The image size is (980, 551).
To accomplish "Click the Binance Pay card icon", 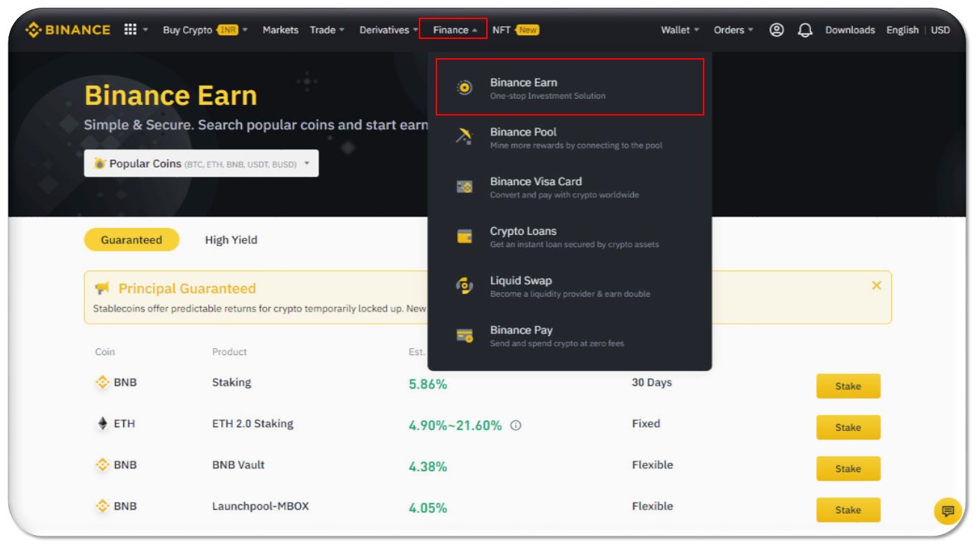I will click(x=465, y=335).
